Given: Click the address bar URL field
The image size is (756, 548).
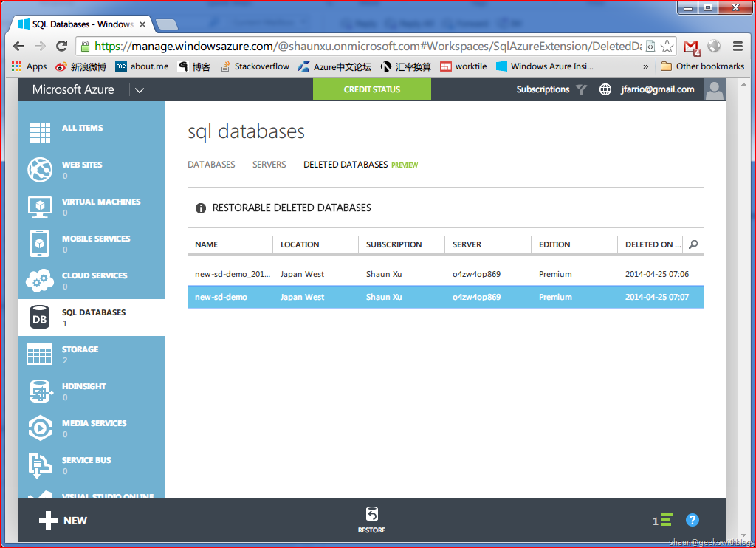Looking at the screenshot, I should pos(368,47).
